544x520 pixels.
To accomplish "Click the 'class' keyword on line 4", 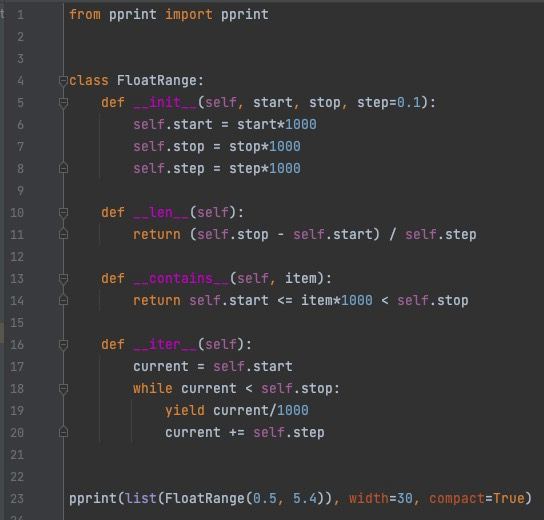I will 89,80.
